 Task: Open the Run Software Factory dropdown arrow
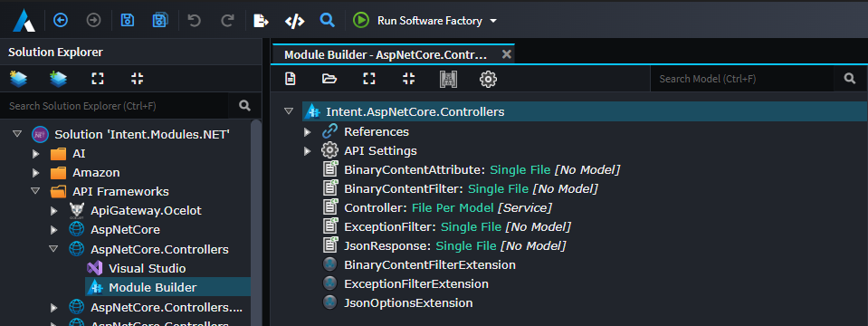pos(493,21)
